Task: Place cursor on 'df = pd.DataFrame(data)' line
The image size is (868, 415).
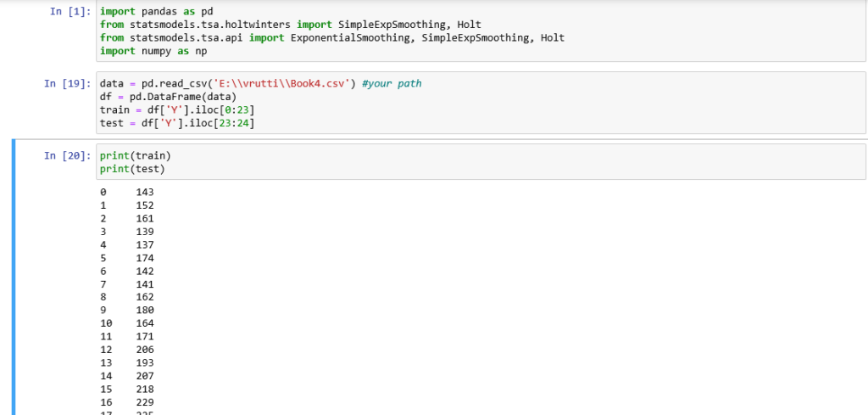Action: coord(162,97)
